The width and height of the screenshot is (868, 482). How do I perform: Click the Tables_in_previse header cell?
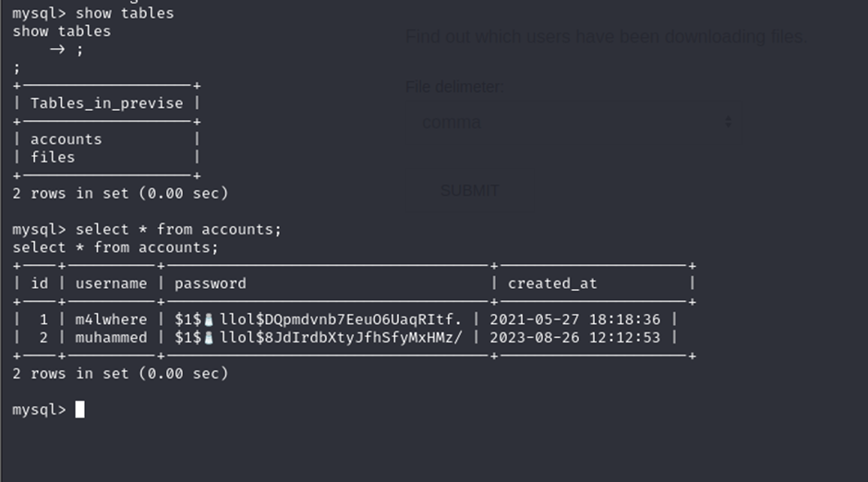click(x=107, y=103)
